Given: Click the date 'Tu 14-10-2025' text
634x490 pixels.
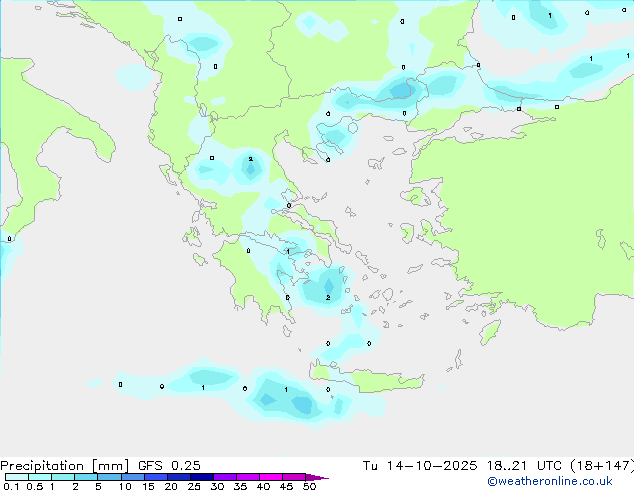Looking at the screenshot, I should tap(420, 466).
